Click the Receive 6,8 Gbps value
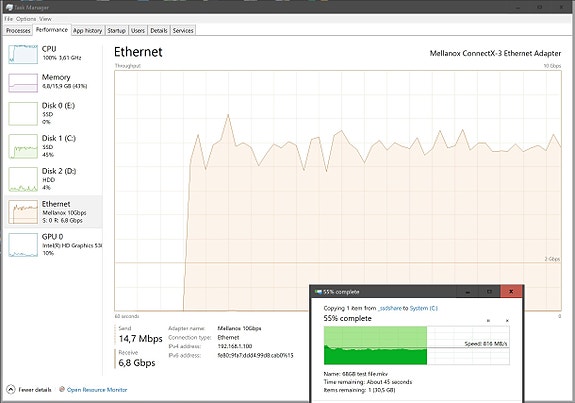575x403 pixels. [137, 363]
